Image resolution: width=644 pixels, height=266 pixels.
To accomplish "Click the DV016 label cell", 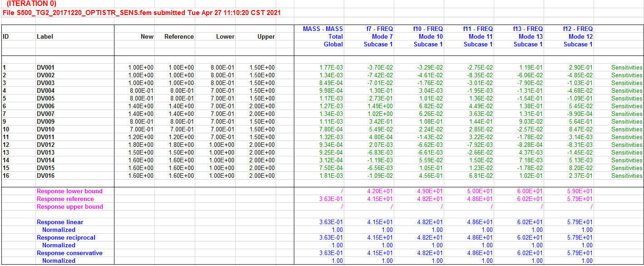I will pyautogui.click(x=45, y=176).
